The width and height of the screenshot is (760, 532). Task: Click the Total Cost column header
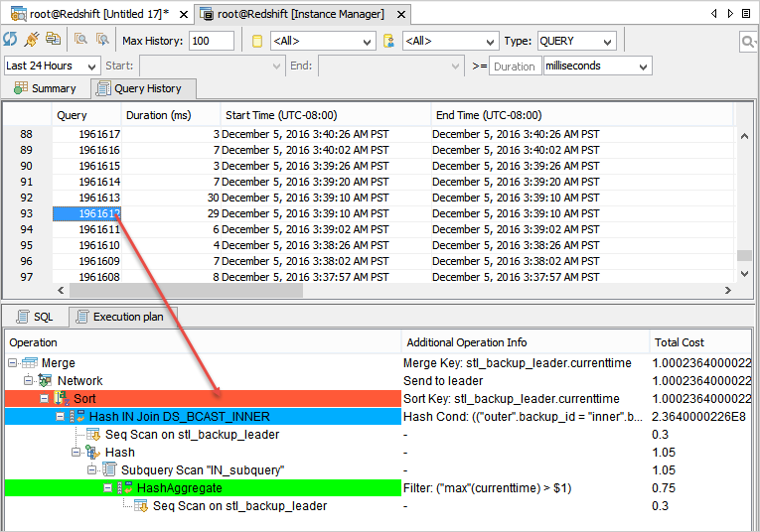[700, 342]
